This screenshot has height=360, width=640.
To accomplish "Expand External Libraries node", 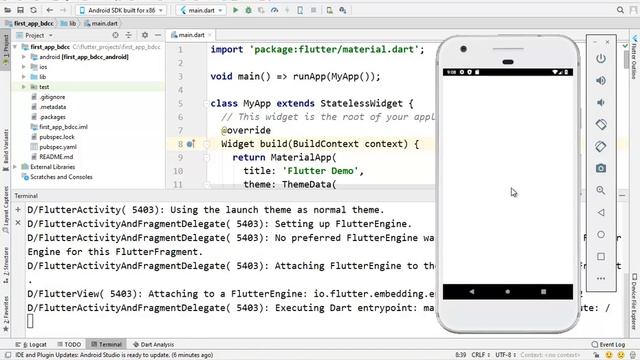I will 15,167.
